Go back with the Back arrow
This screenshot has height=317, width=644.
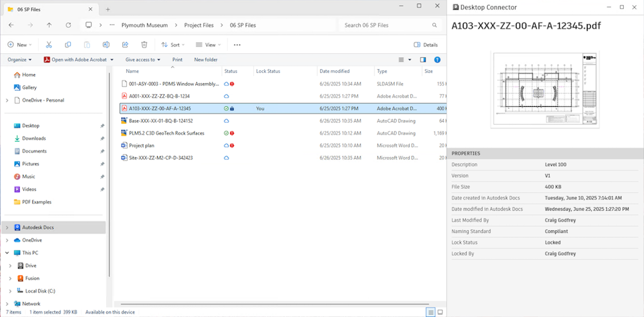[11, 25]
